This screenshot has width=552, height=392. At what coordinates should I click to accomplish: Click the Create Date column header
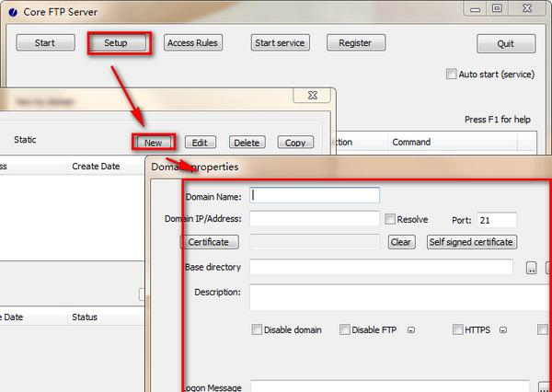tap(106, 167)
